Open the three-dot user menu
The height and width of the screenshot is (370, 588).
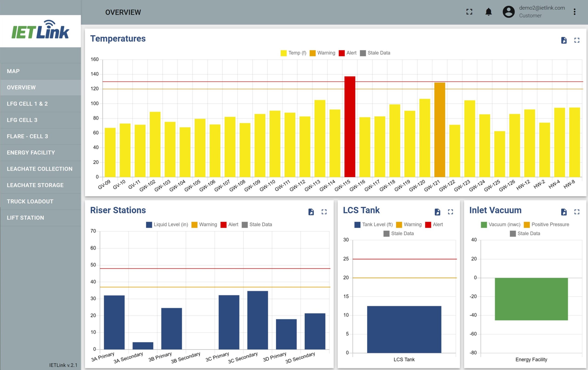coord(574,12)
